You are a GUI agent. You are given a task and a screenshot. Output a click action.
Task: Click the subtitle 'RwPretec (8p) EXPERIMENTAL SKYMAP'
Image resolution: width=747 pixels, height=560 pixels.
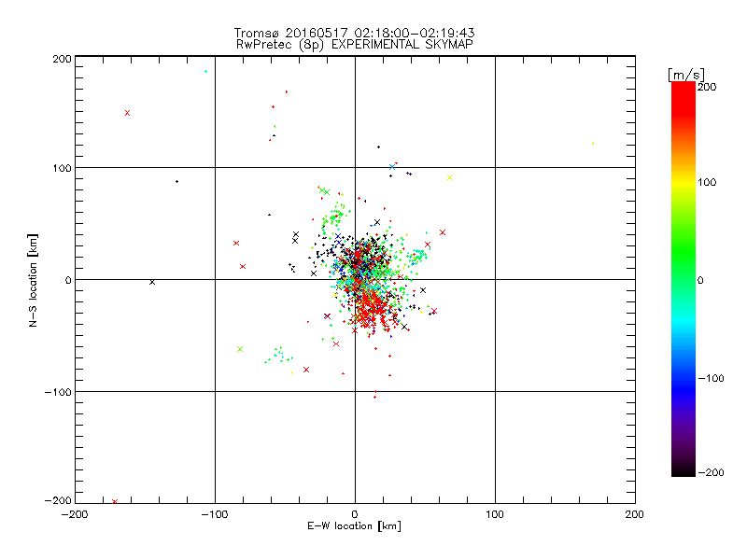(x=355, y=44)
